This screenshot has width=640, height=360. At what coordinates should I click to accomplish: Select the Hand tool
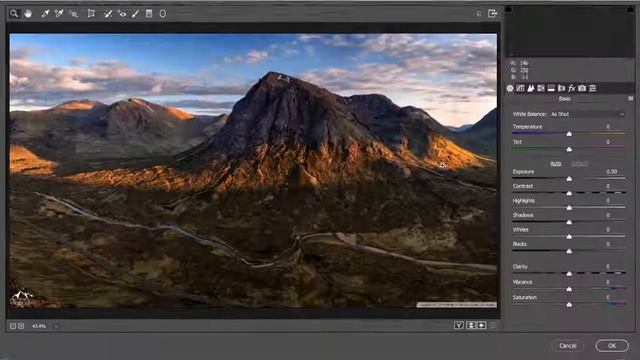[x=28, y=13]
